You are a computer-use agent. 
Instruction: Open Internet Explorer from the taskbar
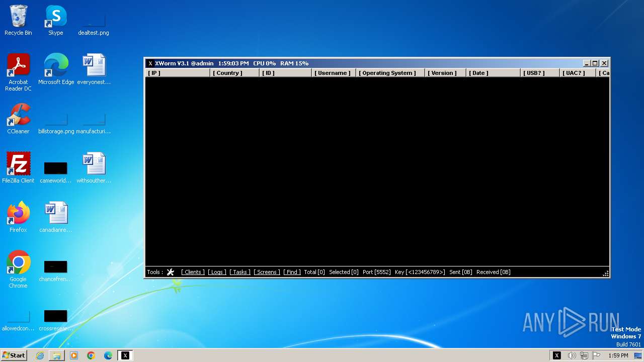click(40, 355)
